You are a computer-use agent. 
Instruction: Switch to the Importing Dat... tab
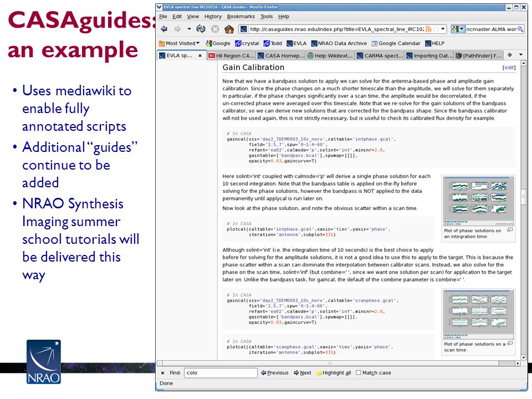click(x=429, y=55)
